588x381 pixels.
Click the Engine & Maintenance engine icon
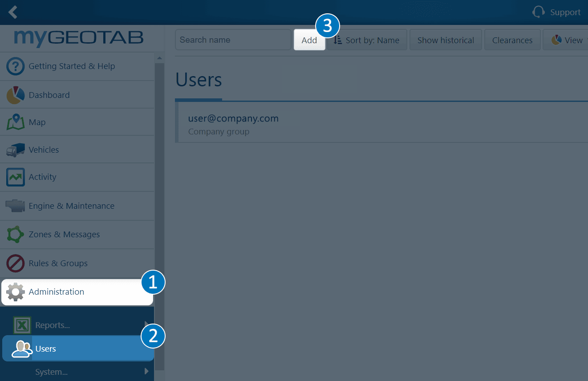click(15, 206)
